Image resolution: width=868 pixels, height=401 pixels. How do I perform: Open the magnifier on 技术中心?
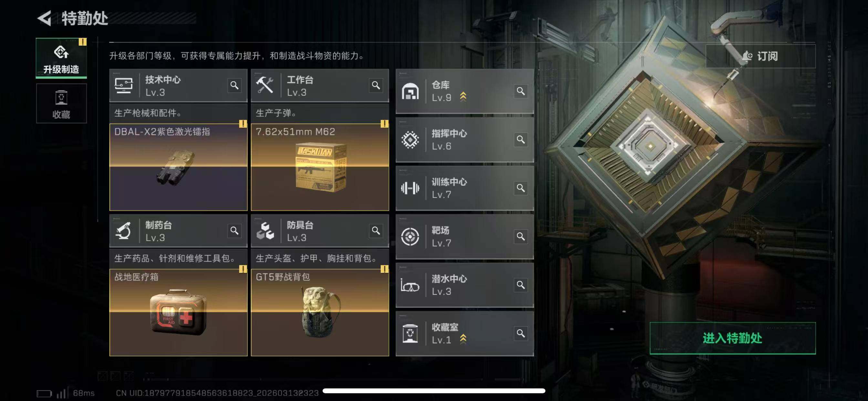pyautogui.click(x=234, y=85)
